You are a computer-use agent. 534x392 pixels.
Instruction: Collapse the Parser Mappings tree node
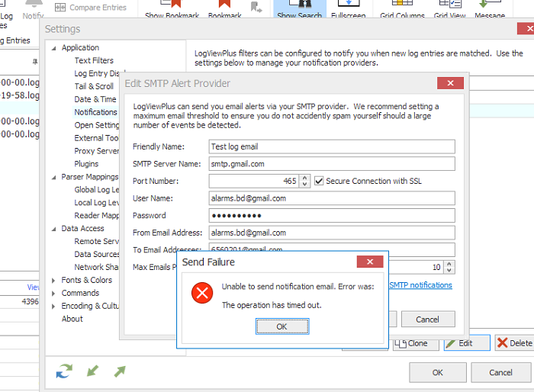click(54, 178)
